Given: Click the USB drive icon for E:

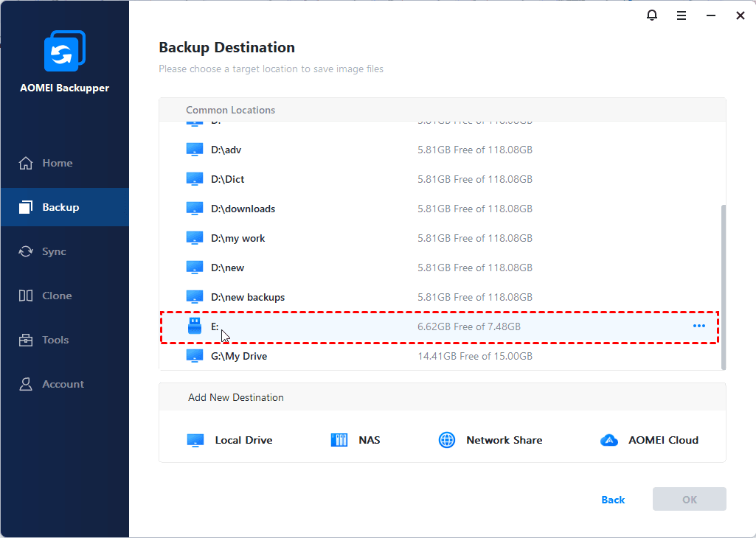Looking at the screenshot, I should click(194, 326).
